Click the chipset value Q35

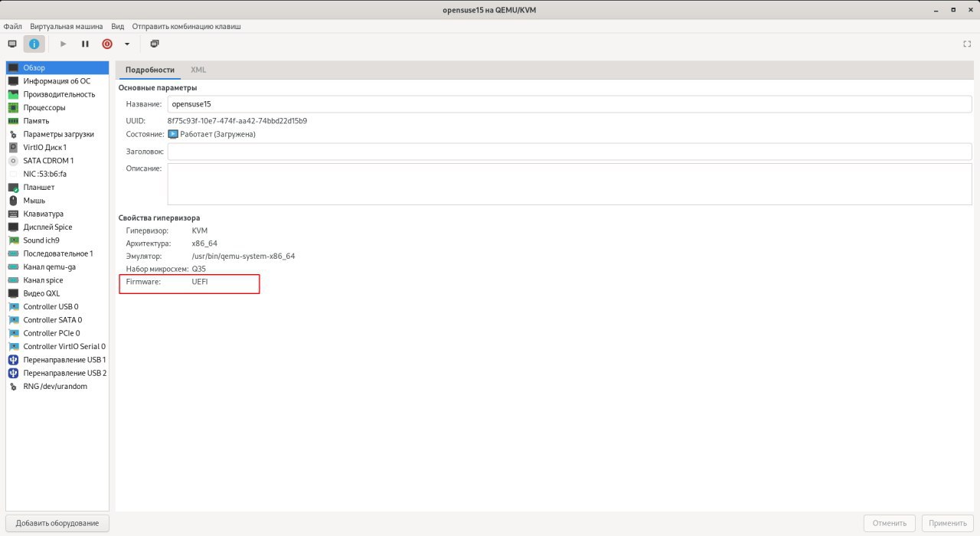pos(199,269)
